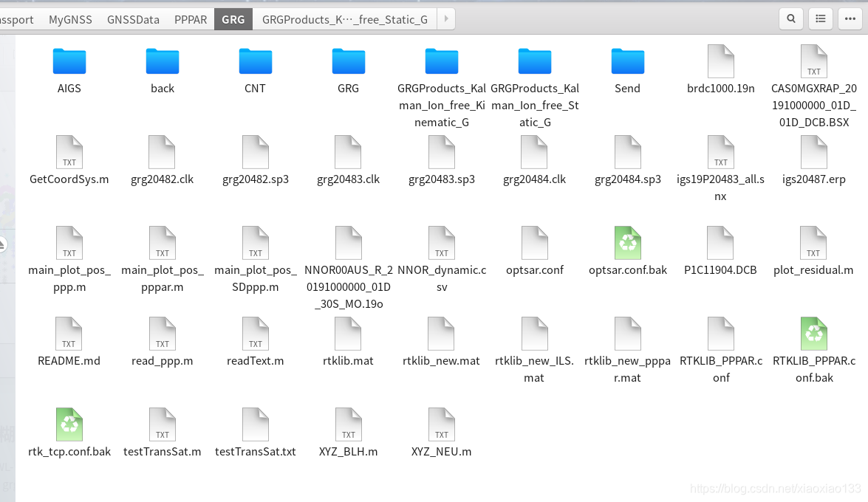
Task: Open the more options menu
Action: coord(850,18)
